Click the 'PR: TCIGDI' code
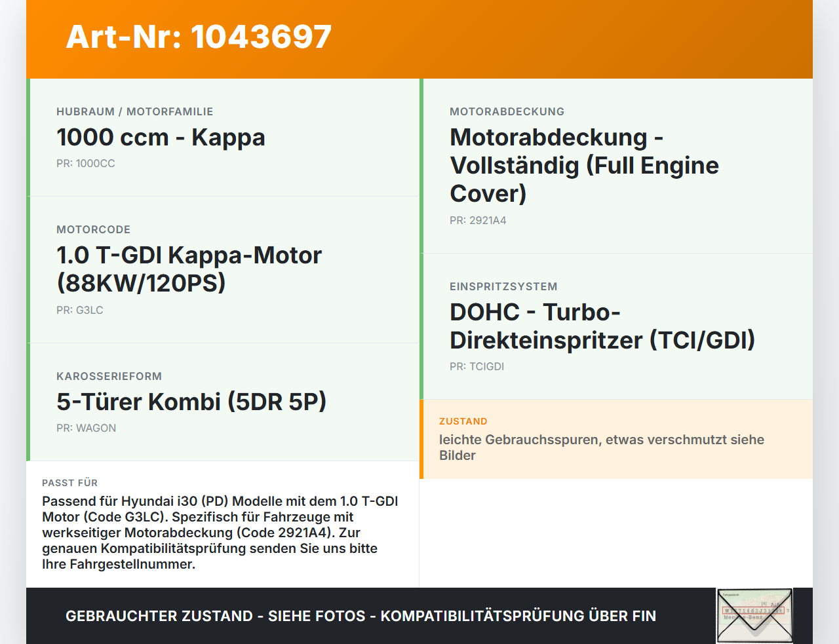The width and height of the screenshot is (839, 644). click(x=477, y=367)
